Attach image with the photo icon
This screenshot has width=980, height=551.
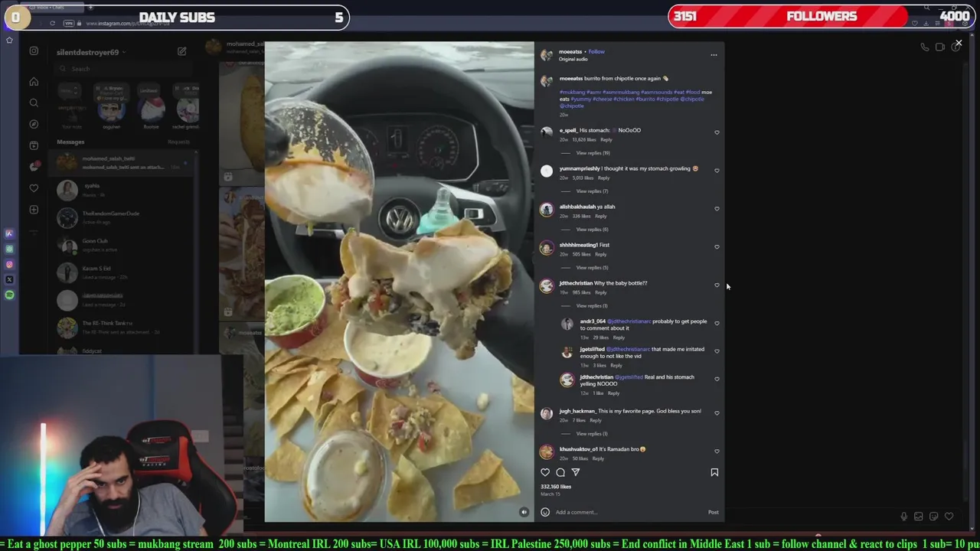(x=919, y=517)
